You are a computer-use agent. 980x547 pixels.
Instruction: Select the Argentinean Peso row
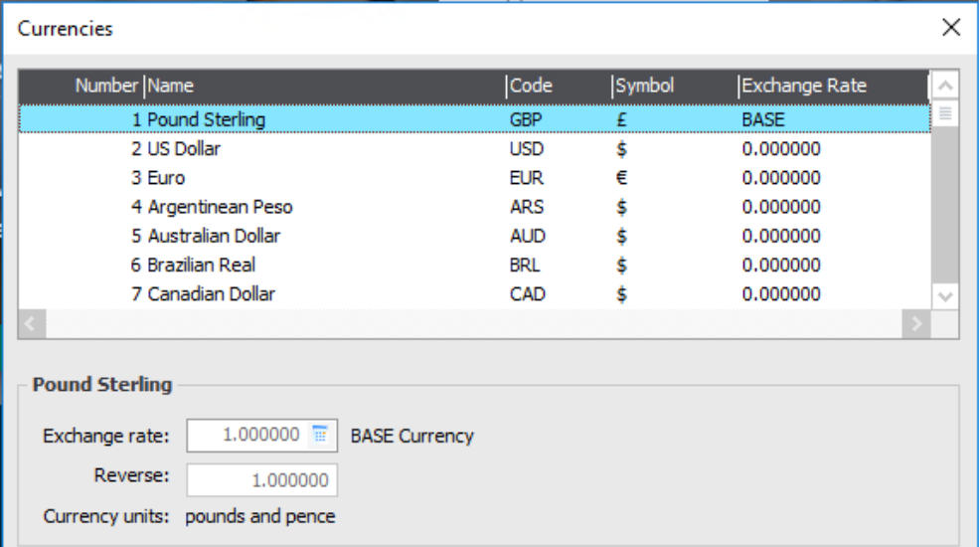click(x=475, y=207)
